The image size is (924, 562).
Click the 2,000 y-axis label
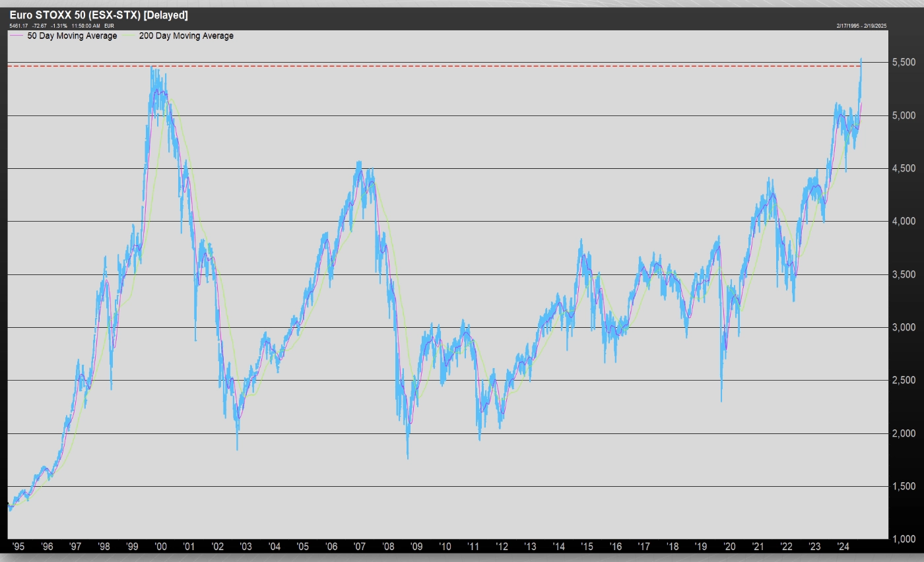pyautogui.click(x=903, y=433)
